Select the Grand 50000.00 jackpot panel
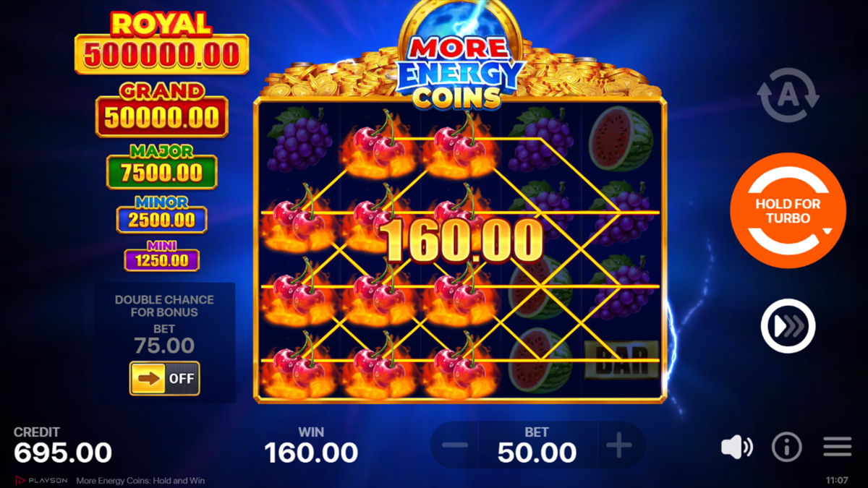868x488 pixels. (161, 110)
